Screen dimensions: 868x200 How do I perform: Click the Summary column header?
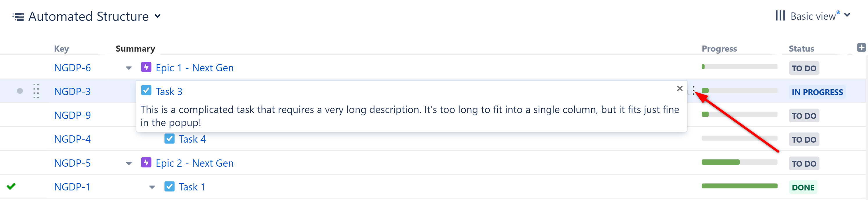(135, 49)
